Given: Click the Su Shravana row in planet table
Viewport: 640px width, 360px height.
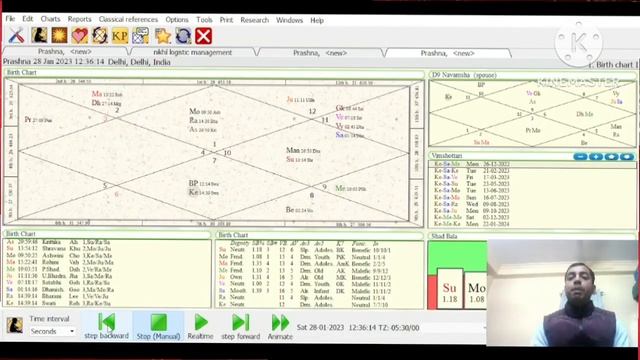Looking at the screenshot, I should coord(60,249).
